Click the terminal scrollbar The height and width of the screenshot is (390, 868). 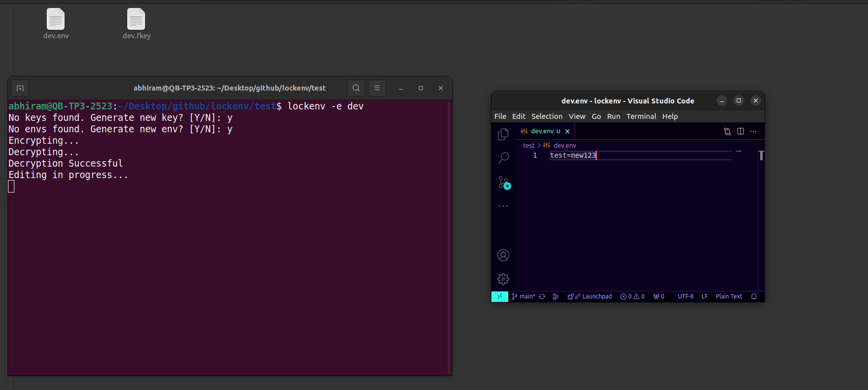tap(449, 238)
